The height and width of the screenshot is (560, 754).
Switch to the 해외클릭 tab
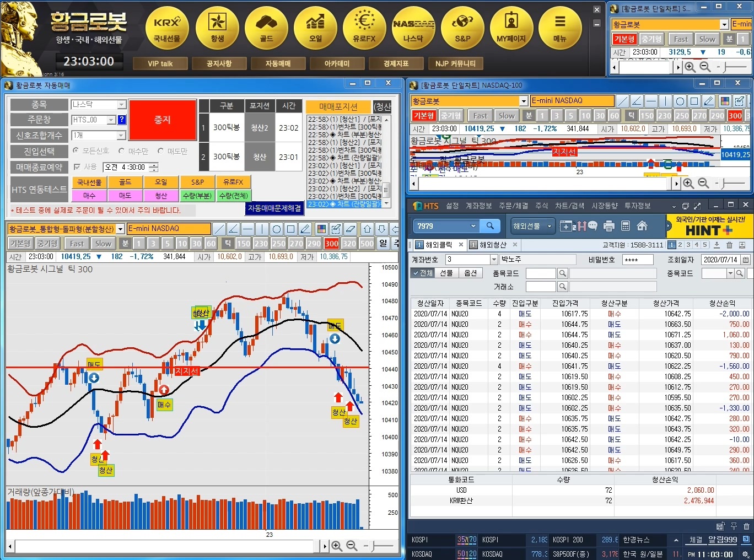pos(438,245)
